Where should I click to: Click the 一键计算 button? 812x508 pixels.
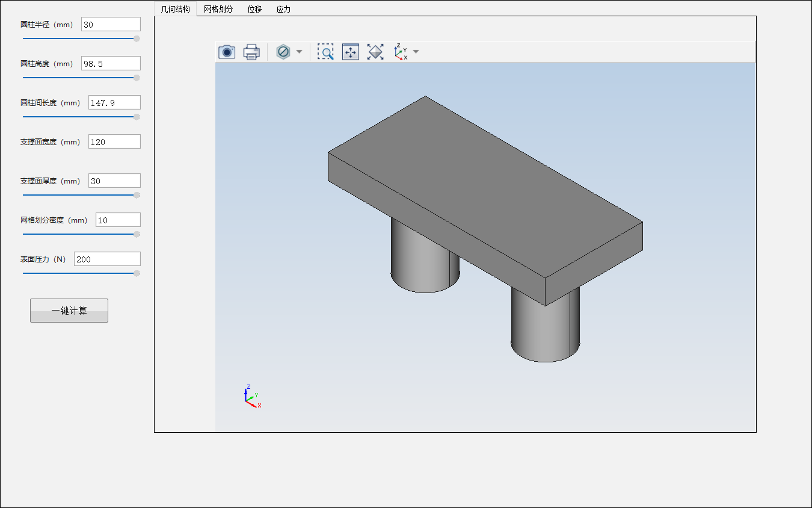click(69, 311)
